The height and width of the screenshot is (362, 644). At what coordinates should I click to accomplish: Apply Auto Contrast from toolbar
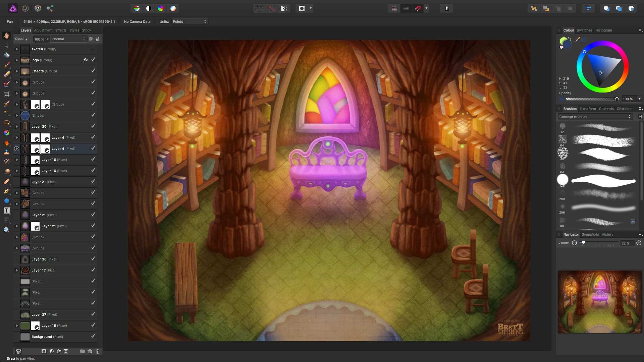[x=149, y=8]
